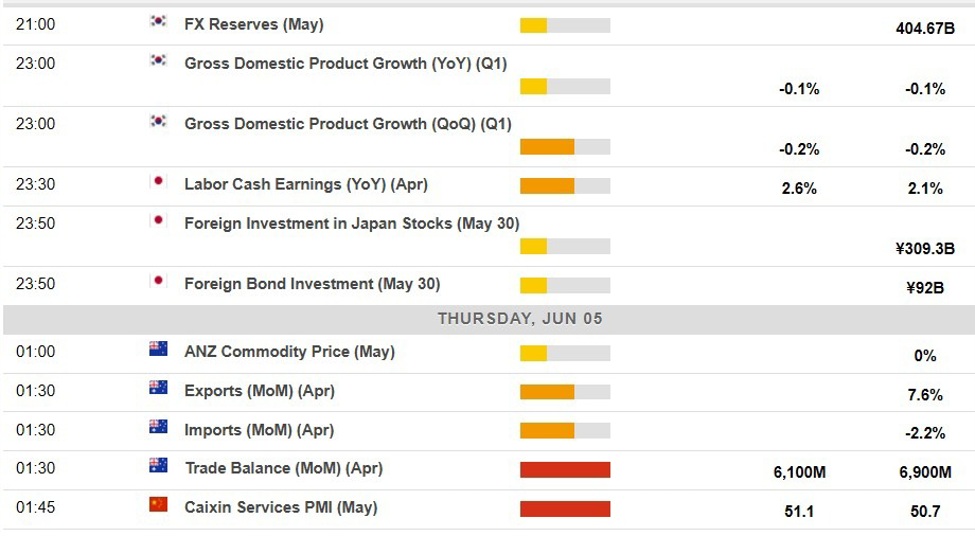Click the 404.67B value for FX Reserves

pos(925,29)
